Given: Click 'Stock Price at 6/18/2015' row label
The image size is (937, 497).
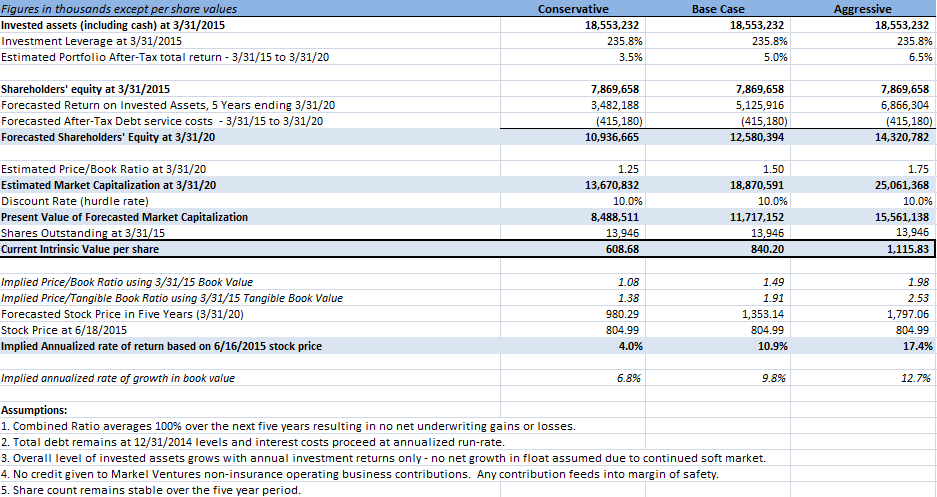Looking at the screenshot, I should pos(64,330).
